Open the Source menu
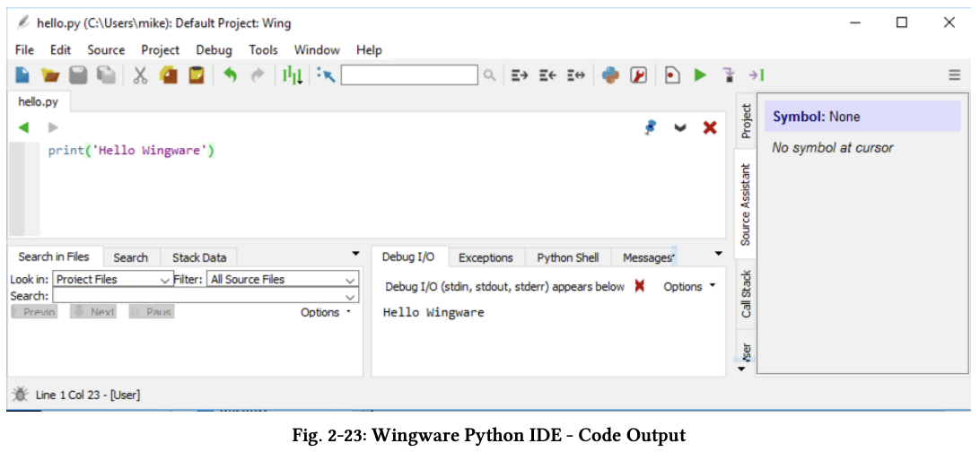 (x=106, y=50)
